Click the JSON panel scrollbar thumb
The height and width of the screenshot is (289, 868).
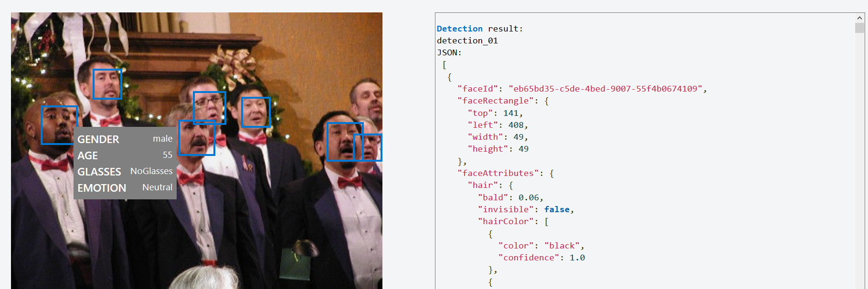pos(859,28)
